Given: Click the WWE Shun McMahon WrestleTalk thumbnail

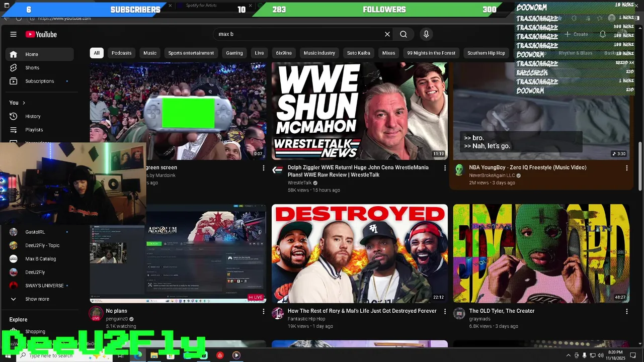Looking at the screenshot, I should click(359, 111).
